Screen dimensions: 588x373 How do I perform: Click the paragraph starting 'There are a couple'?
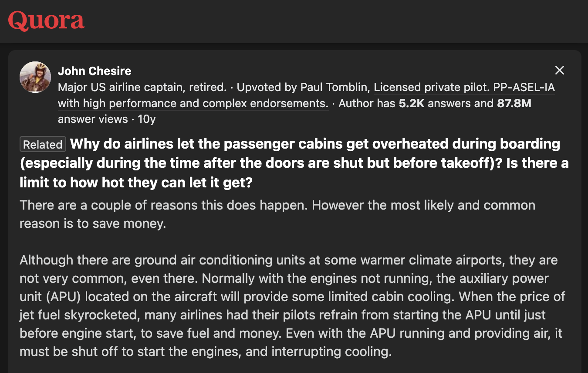click(x=277, y=214)
